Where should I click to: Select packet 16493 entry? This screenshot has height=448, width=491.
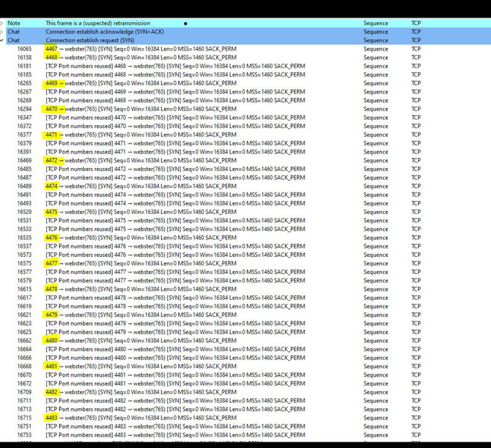coord(245,203)
